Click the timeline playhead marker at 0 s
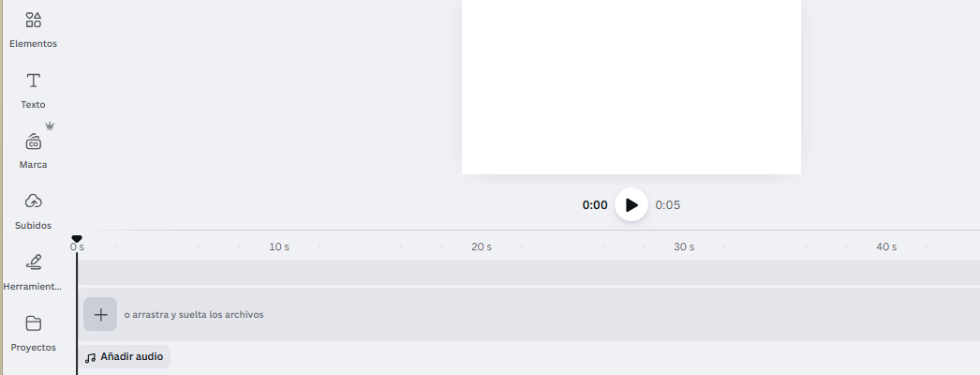 (x=76, y=239)
